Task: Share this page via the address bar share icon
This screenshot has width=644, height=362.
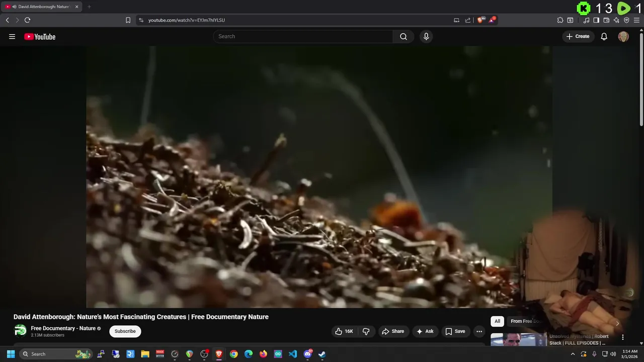Action: [x=468, y=20]
